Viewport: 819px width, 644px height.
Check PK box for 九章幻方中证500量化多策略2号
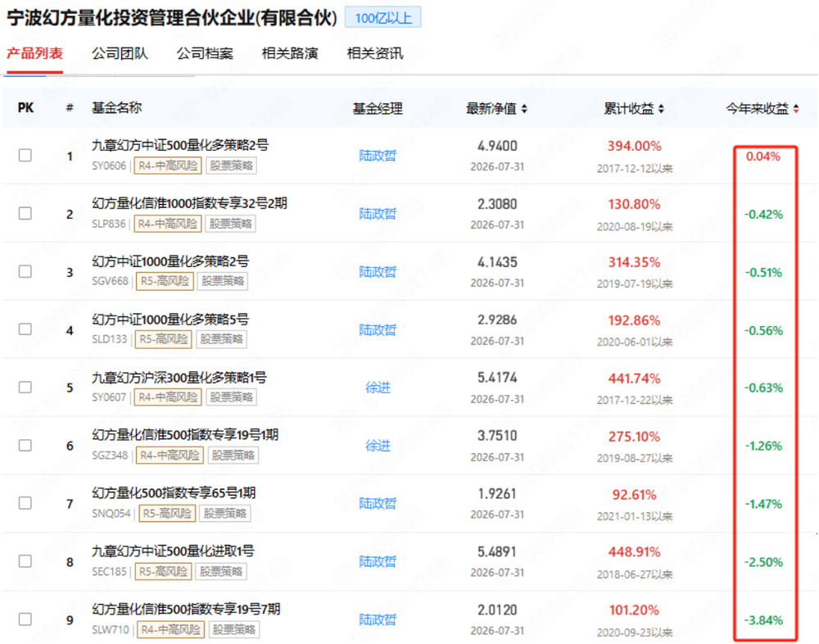click(25, 155)
